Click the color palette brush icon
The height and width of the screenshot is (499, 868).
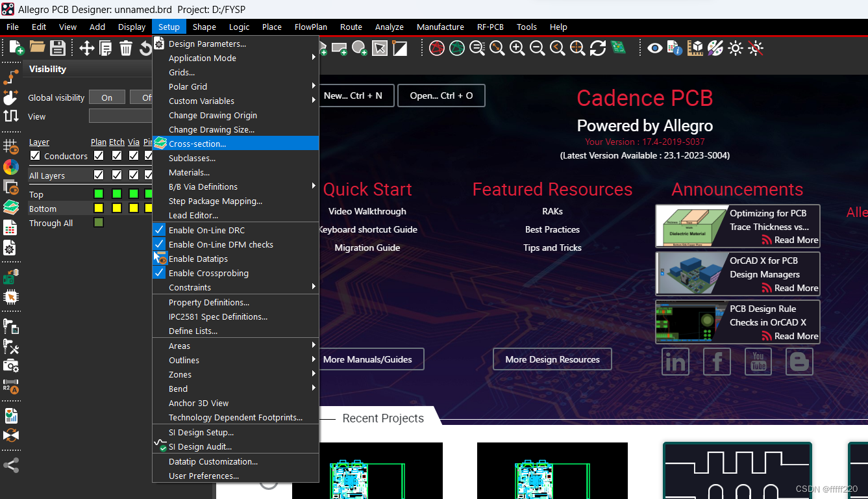coord(715,48)
